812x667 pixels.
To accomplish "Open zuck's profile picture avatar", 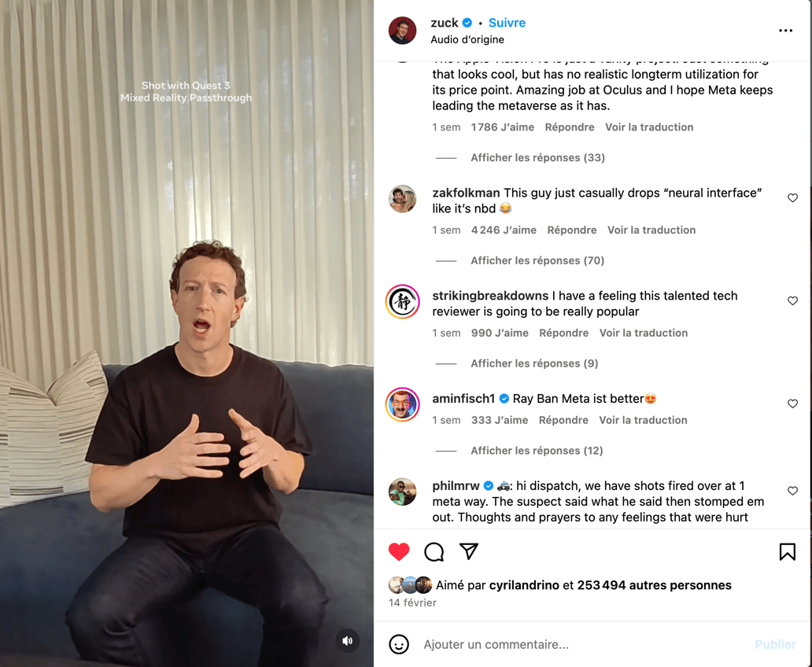I will point(402,31).
